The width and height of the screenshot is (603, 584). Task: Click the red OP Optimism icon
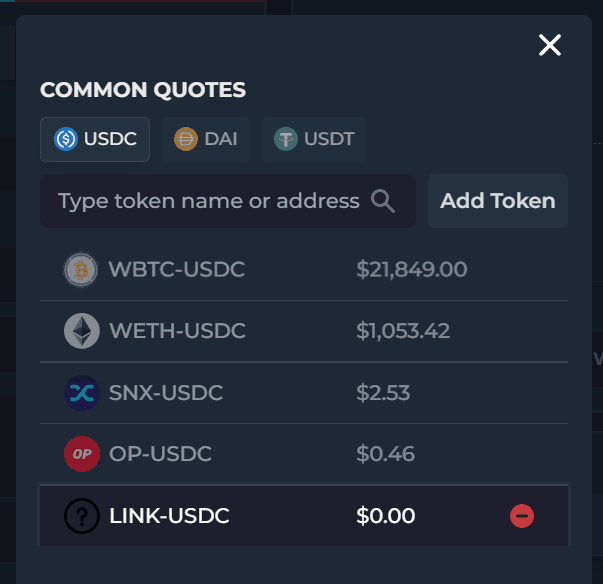coord(82,454)
